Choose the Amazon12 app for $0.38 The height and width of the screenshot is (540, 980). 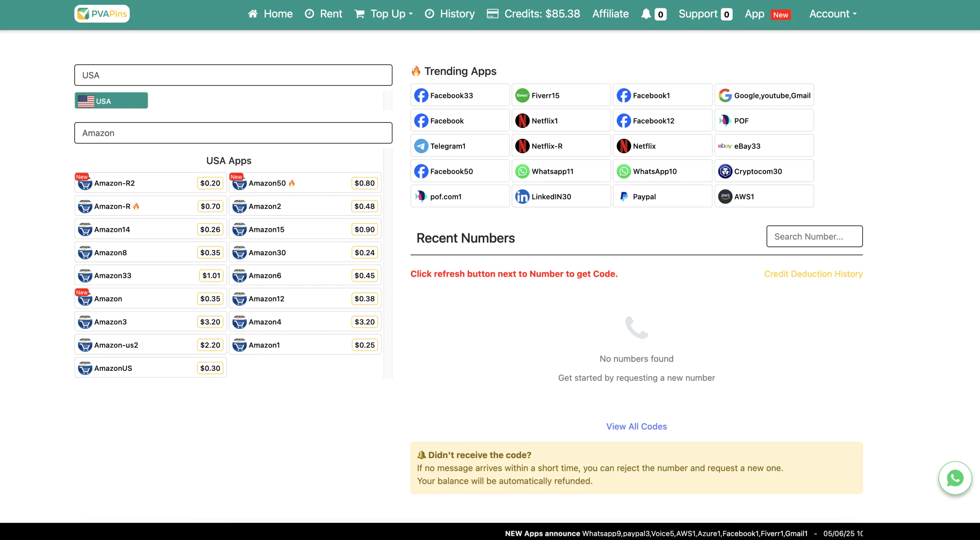click(305, 299)
